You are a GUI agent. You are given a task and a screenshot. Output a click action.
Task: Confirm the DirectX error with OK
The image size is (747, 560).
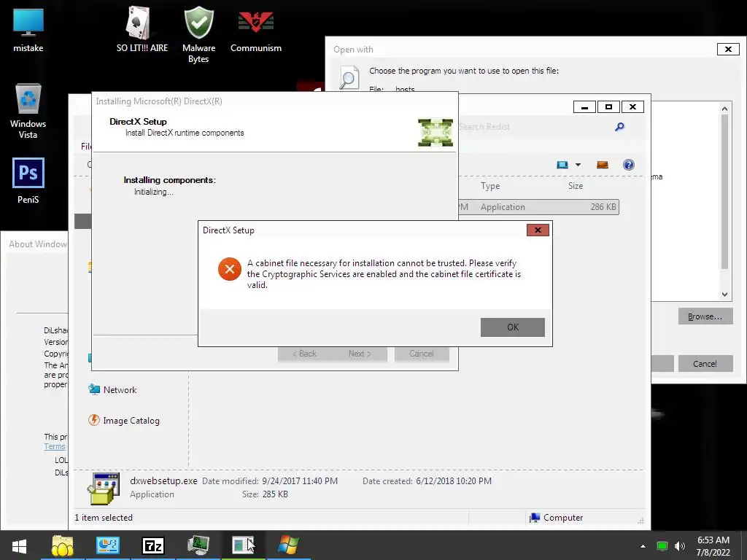pos(513,327)
